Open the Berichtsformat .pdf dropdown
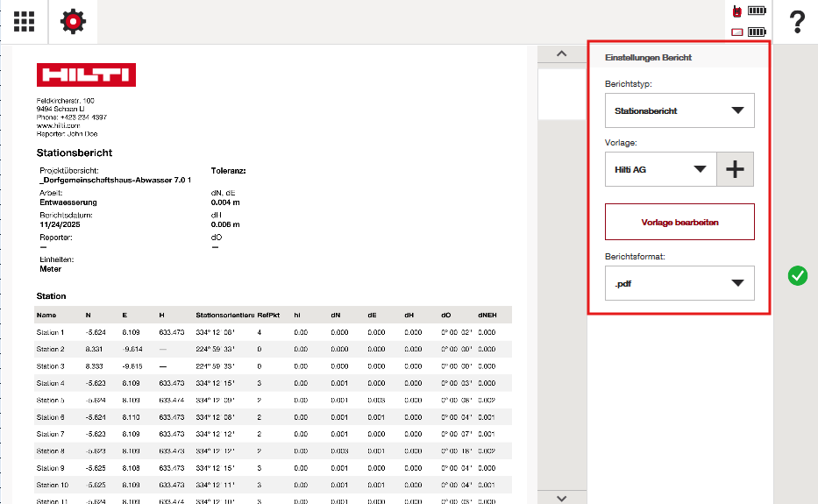 pyautogui.click(x=679, y=283)
